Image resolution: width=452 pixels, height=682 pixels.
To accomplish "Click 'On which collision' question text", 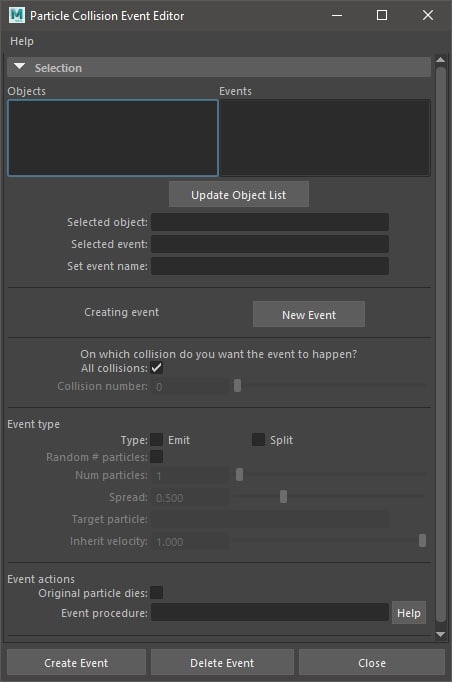I will (x=218, y=354).
